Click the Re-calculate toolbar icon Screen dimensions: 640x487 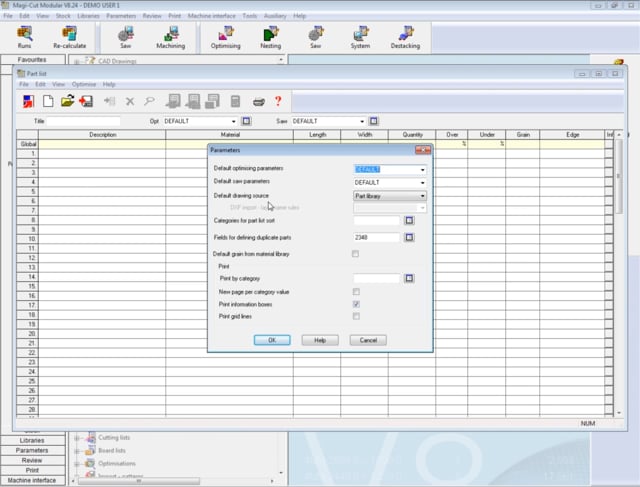69,37
